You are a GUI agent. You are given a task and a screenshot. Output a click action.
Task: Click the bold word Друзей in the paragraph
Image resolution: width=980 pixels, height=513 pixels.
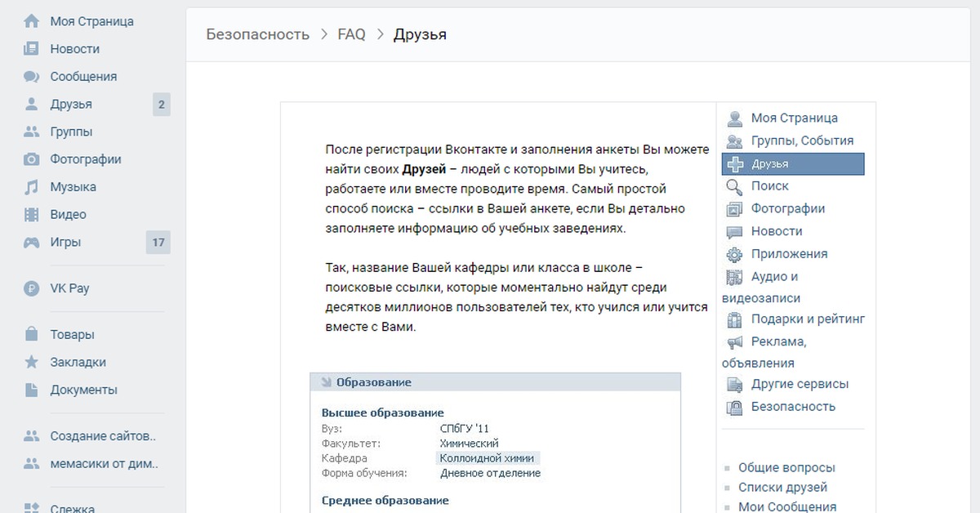pos(424,170)
